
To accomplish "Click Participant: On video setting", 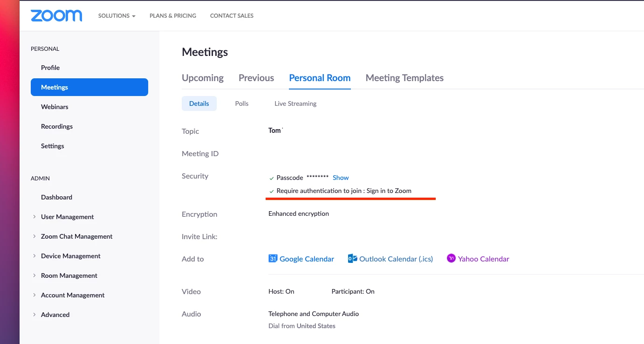I will tap(353, 291).
